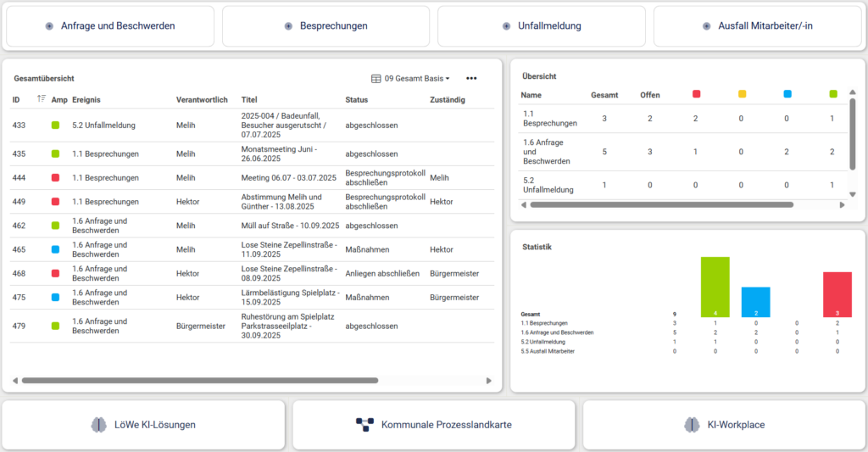Sort by the Verantwortlich column header
This screenshot has width=868, height=452.
pyautogui.click(x=202, y=99)
